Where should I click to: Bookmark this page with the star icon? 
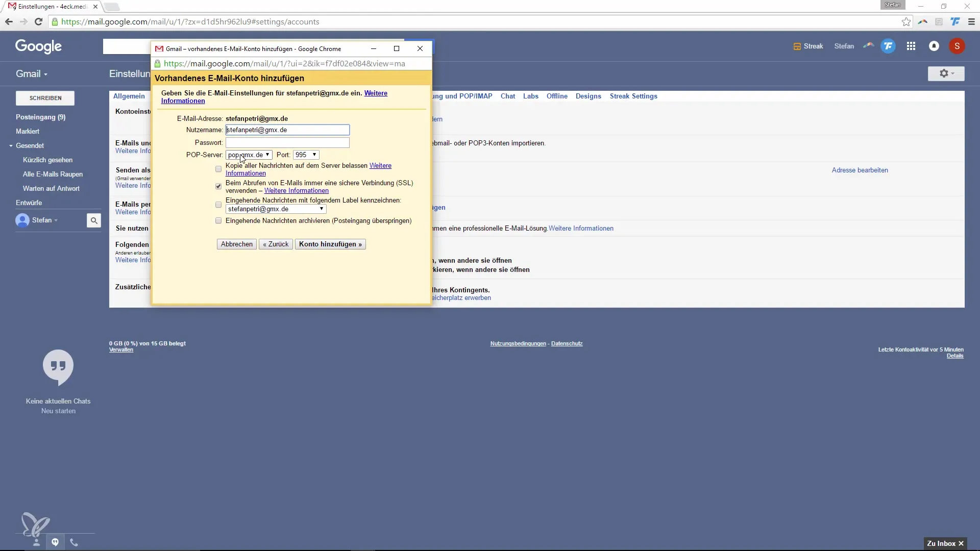(906, 21)
